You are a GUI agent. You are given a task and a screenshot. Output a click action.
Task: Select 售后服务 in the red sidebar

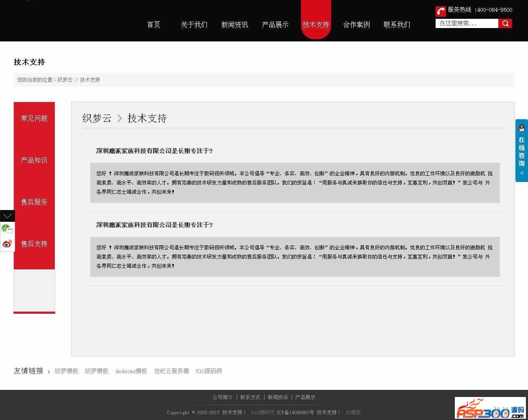coord(34,202)
